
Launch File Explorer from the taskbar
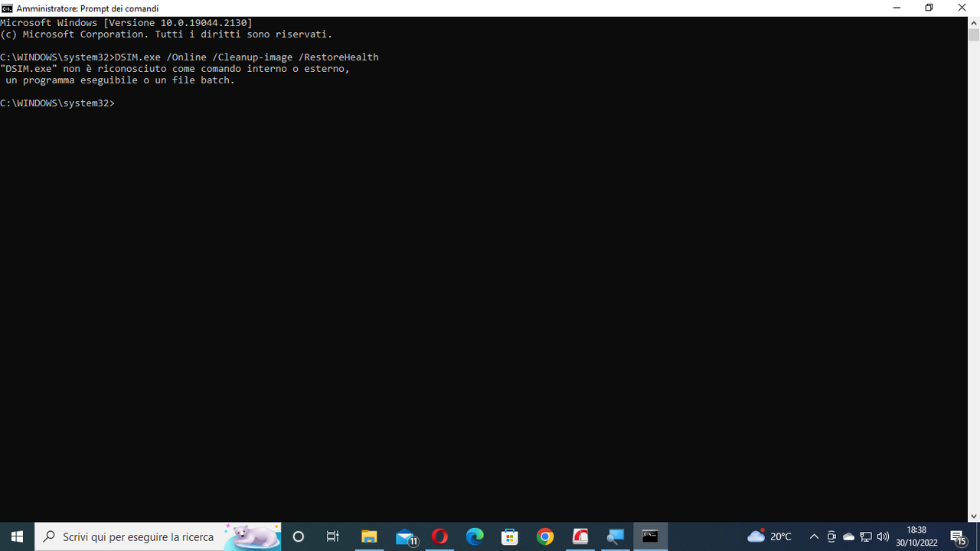(x=369, y=536)
